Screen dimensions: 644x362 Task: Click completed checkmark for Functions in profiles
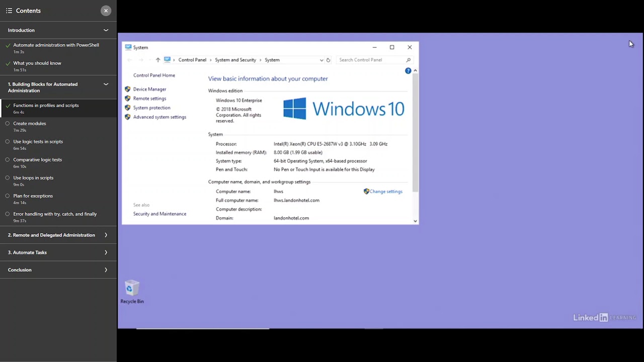click(x=8, y=106)
